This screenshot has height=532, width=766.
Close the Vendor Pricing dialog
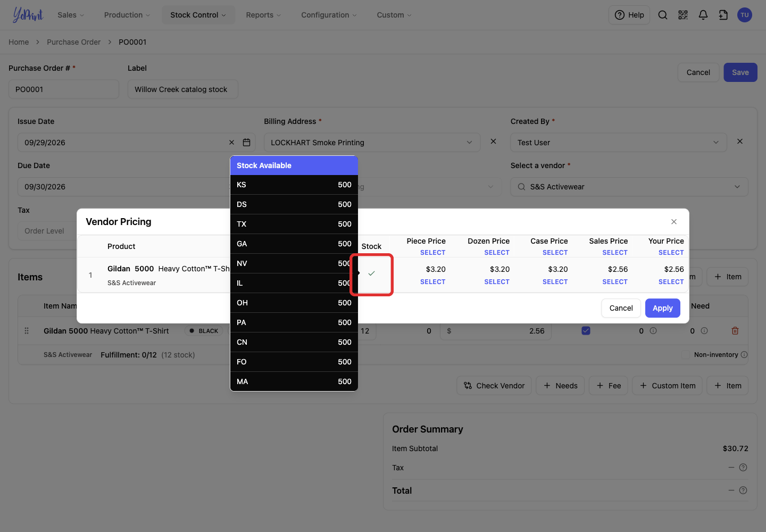(674, 222)
